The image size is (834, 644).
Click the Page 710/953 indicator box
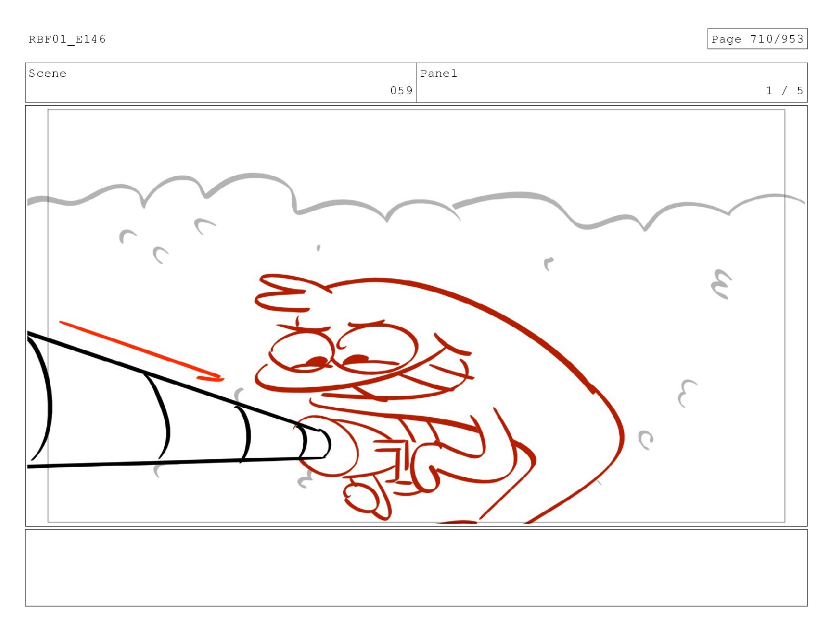click(x=757, y=39)
